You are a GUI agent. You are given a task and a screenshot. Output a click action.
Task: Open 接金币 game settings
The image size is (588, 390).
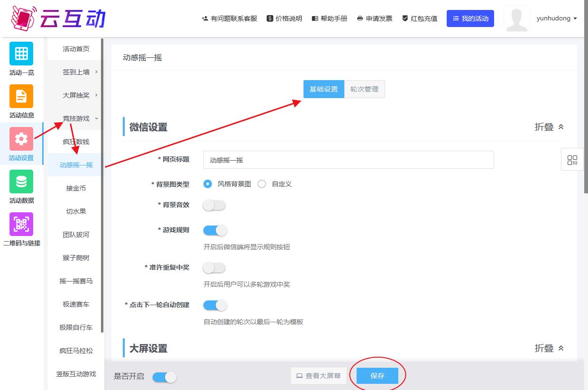tap(75, 188)
